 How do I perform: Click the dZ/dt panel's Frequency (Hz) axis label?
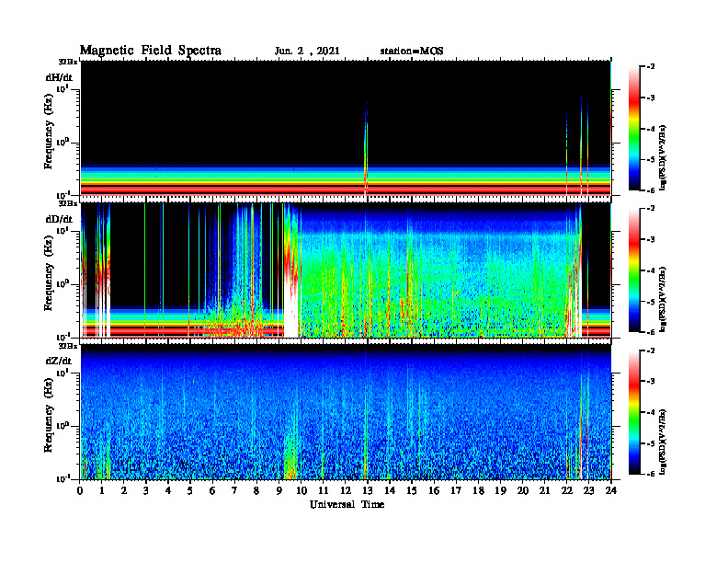[49, 415]
